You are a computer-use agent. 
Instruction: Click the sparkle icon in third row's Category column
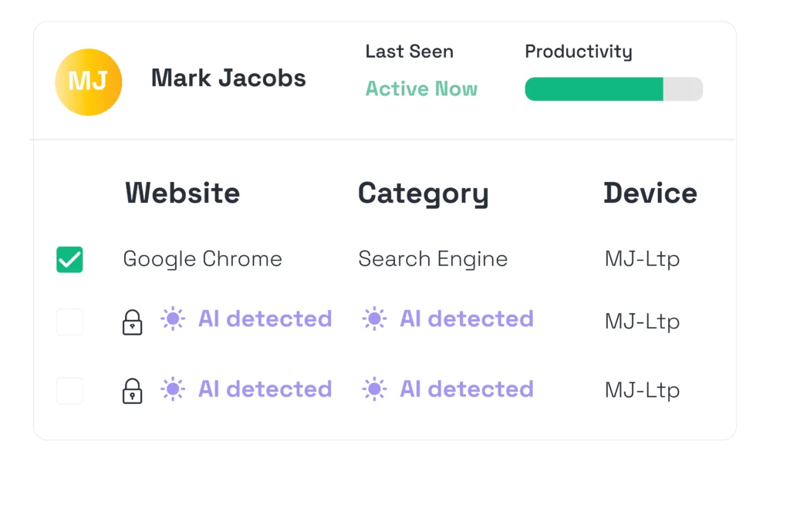click(x=374, y=389)
